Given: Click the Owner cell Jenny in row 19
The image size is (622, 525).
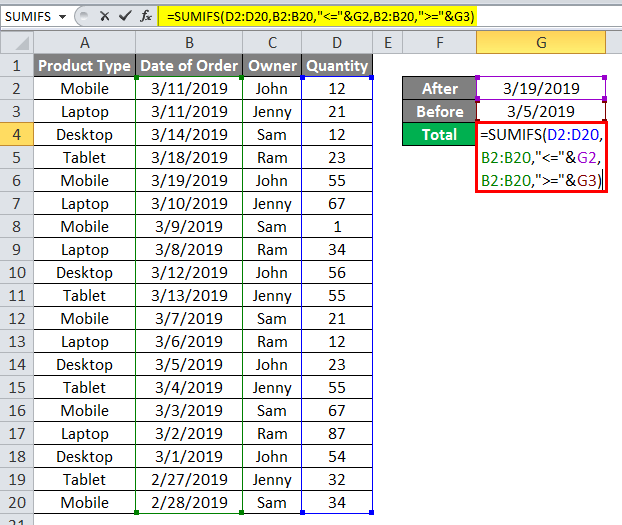Looking at the screenshot, I should coord(272,479).
